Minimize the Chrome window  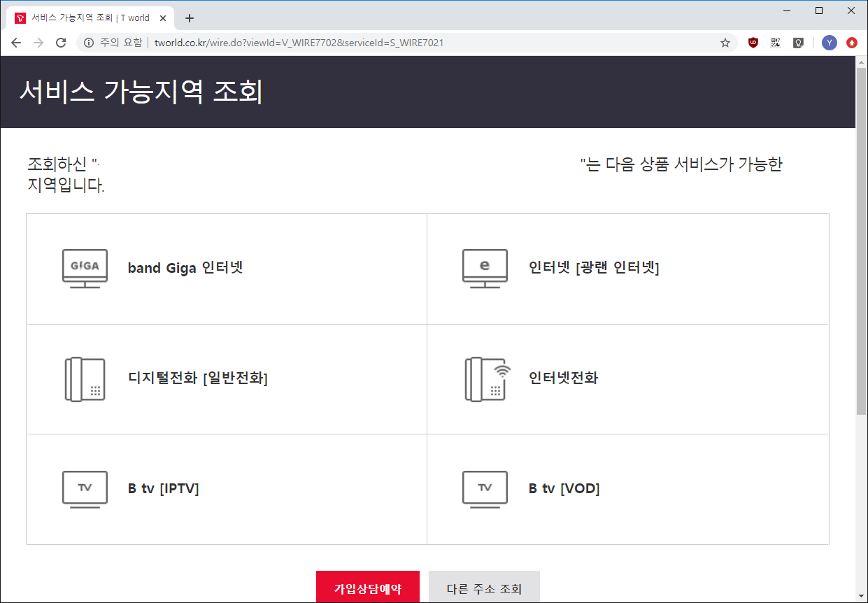coord(787,10)
